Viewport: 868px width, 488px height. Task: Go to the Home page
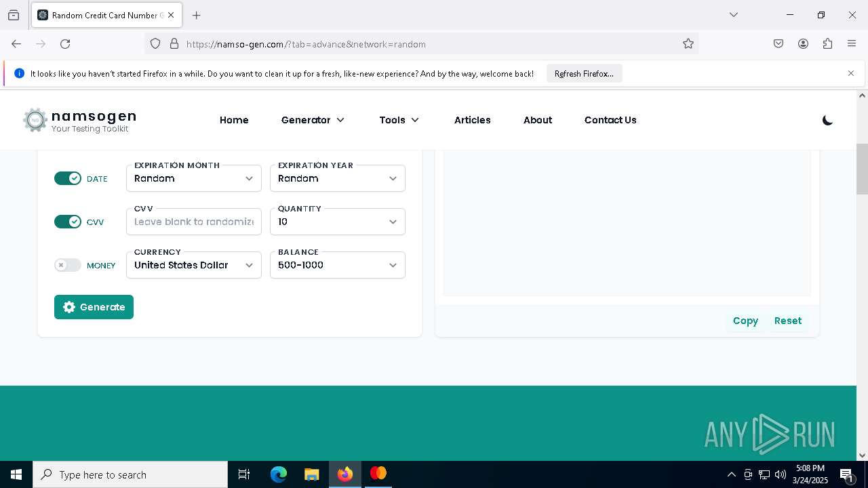pyautogui.click(x=234, y=120)
